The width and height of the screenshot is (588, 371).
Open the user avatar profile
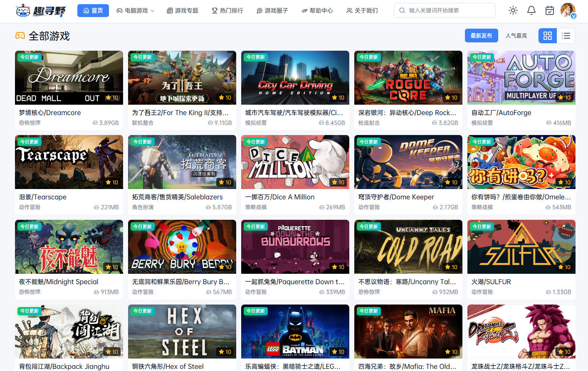pos(568,10)
